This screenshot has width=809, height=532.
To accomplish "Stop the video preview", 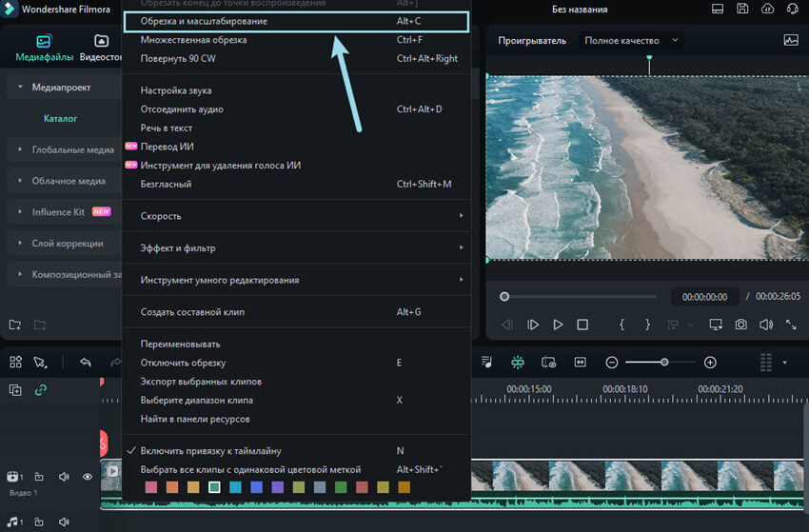I will click(582, 325).
